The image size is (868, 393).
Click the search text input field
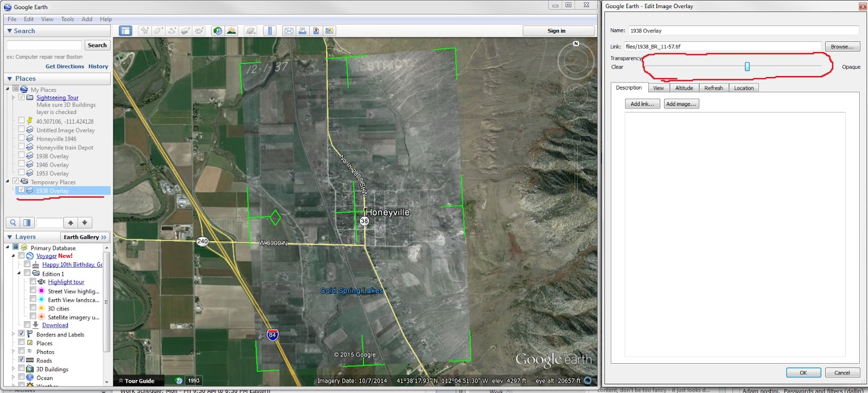(x=44, y=45)
